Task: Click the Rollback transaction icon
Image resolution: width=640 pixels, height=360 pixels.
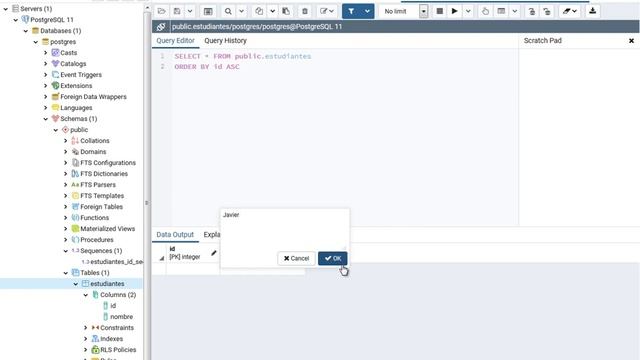Action: pos(547,11)
